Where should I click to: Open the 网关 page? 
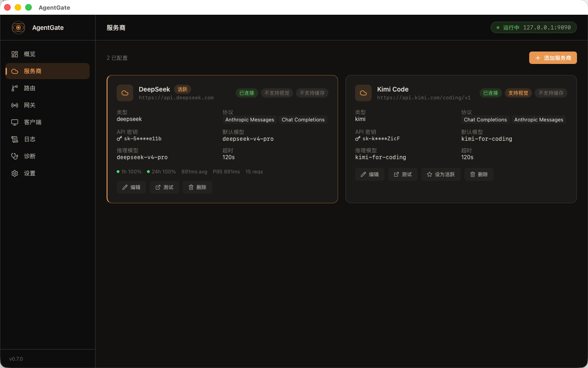tap(47, 105)
